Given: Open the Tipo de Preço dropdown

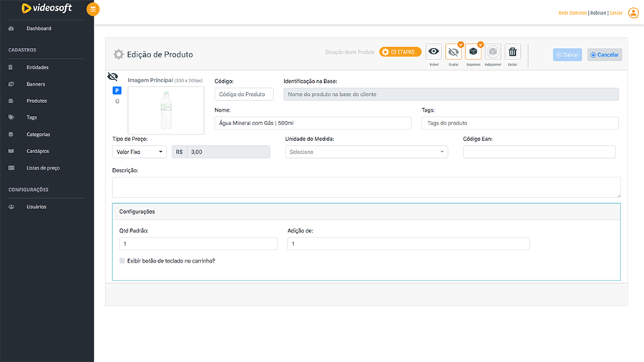Looking at the screenshot, I should click(x=140, y=152).
